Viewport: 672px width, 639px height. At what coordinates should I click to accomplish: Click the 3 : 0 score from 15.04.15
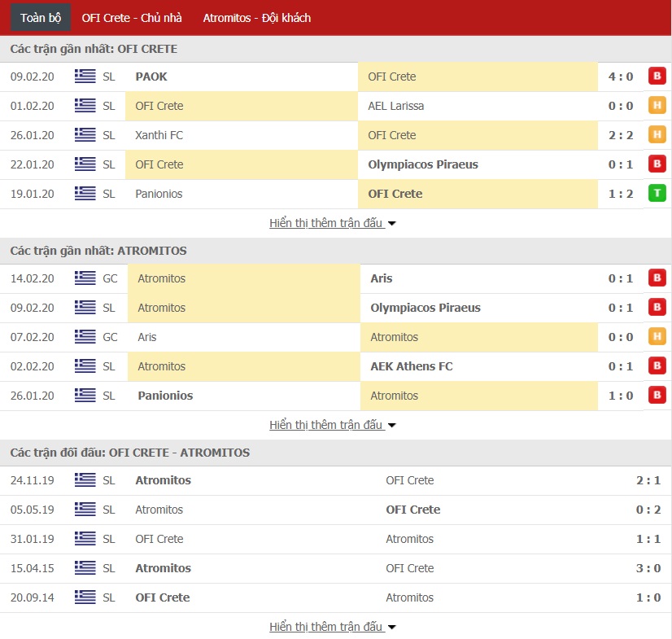[648, 568]
